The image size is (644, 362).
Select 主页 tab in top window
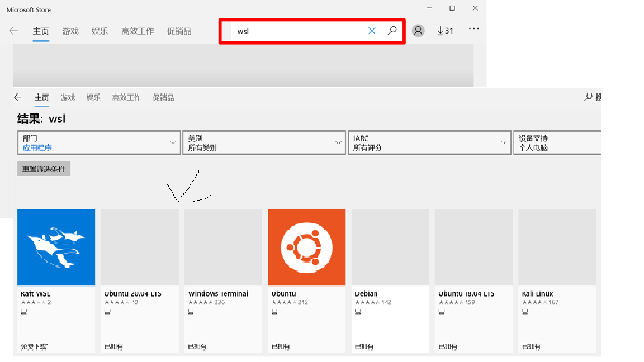coord(41,31)
